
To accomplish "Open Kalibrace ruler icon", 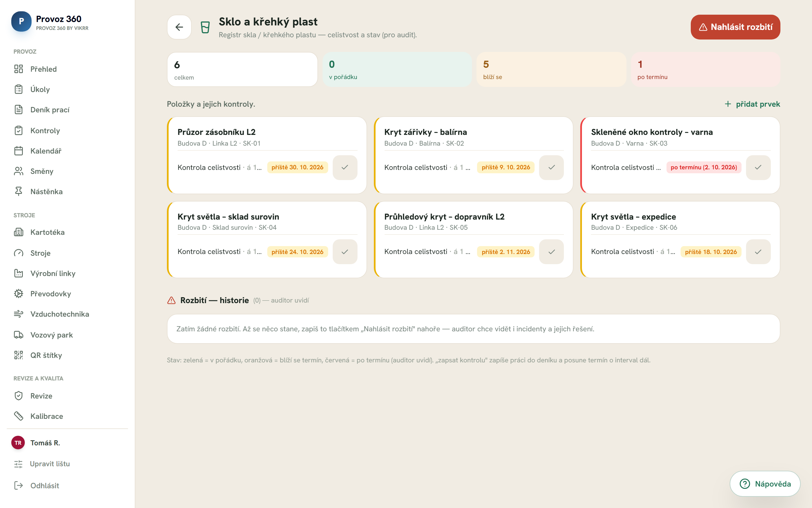I will point(18,416).
